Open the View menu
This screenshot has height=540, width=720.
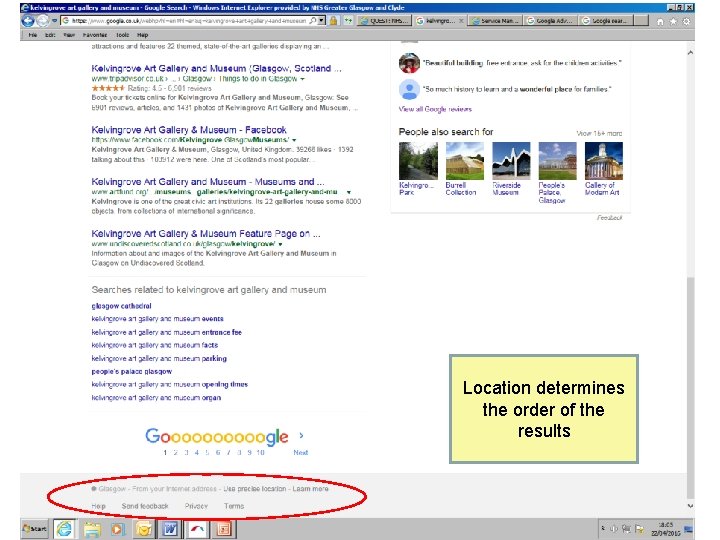(x=69, y=35)
